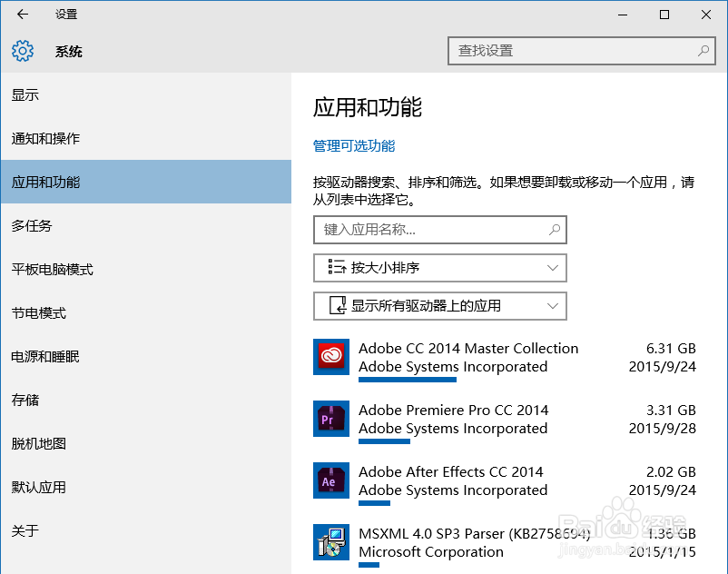Click the 2.02 GB size value
The image size is (728, 574).
[671, 471]
